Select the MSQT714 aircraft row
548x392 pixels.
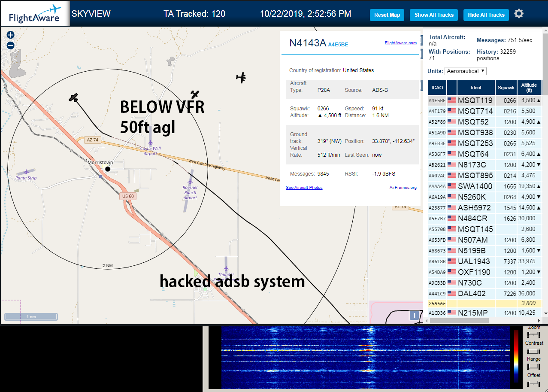pos(485,111)
